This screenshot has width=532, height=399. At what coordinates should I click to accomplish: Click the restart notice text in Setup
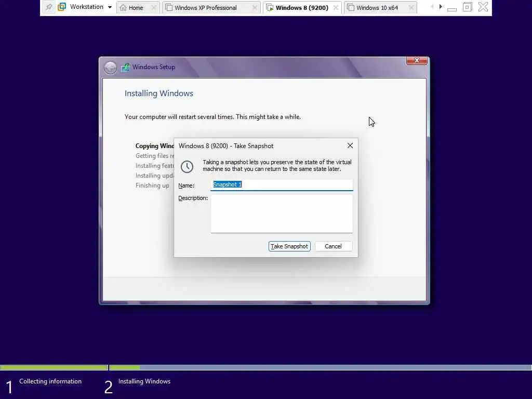point(212,117)
